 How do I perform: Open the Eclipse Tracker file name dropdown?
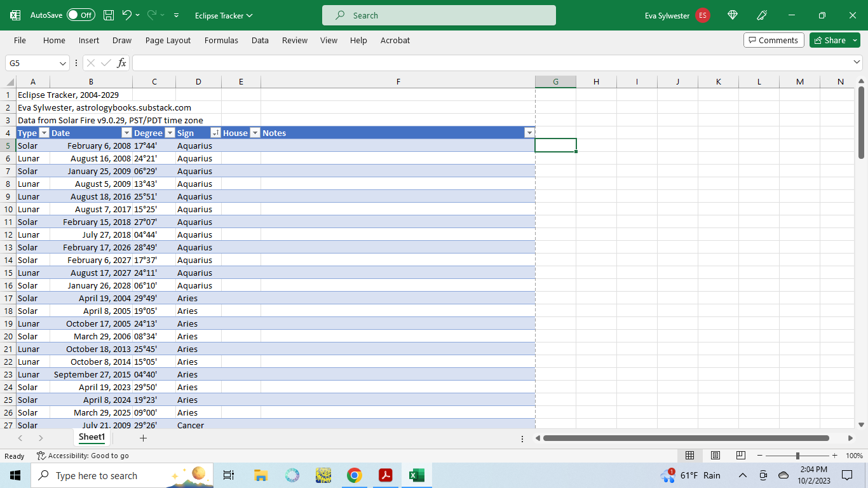click(224, 15)
